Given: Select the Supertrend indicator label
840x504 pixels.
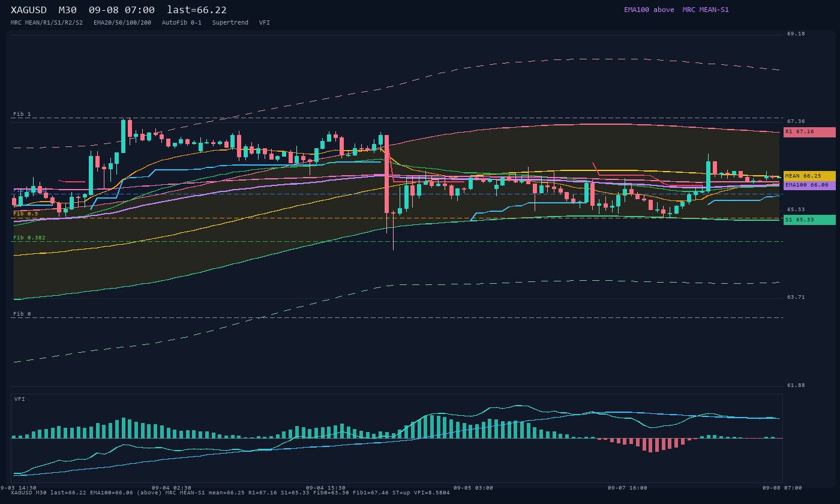Looking at the screenshot, I should tap(230, 23).
